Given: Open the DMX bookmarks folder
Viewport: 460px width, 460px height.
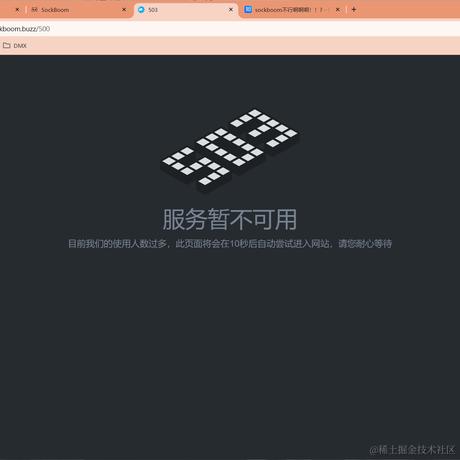Looking at the screenshot, I should click(x=15, y=46).
